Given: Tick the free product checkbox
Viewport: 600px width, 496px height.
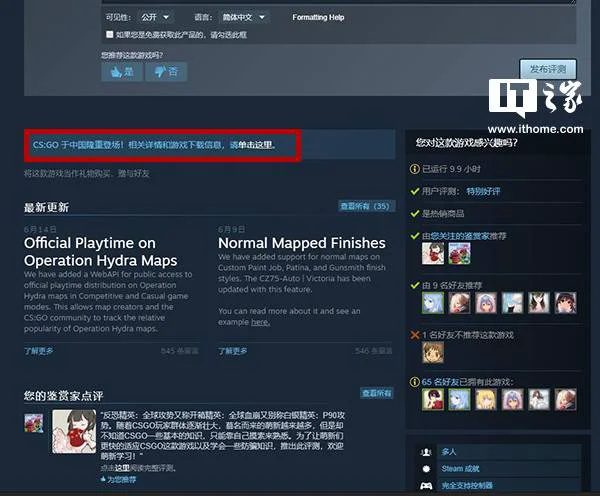Looking at the screenshot, I should click(109, 34).
